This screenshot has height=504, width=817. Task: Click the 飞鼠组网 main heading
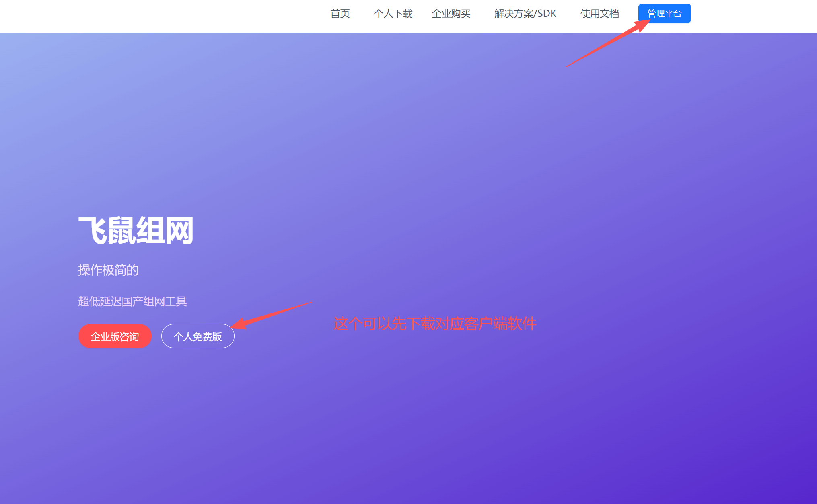coord(136,231)
